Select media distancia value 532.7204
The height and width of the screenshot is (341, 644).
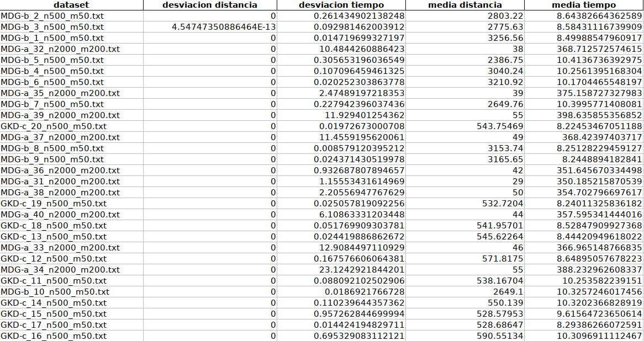(503, 204)
